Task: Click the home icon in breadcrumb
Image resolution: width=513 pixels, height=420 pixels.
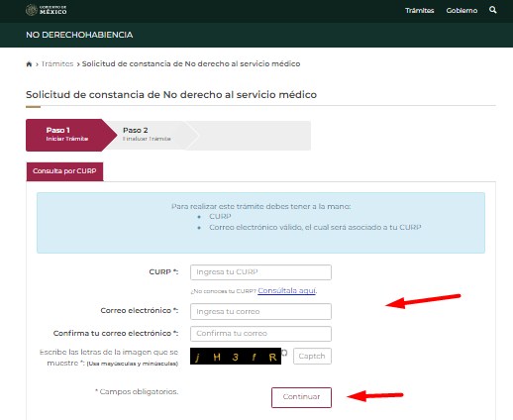Action: click(29, 64)
